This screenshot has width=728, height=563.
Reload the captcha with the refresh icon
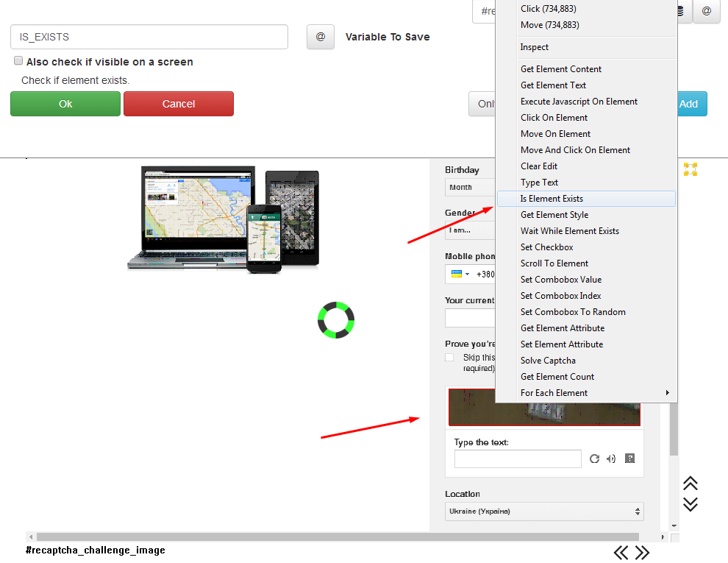click(x=595, y=459)
